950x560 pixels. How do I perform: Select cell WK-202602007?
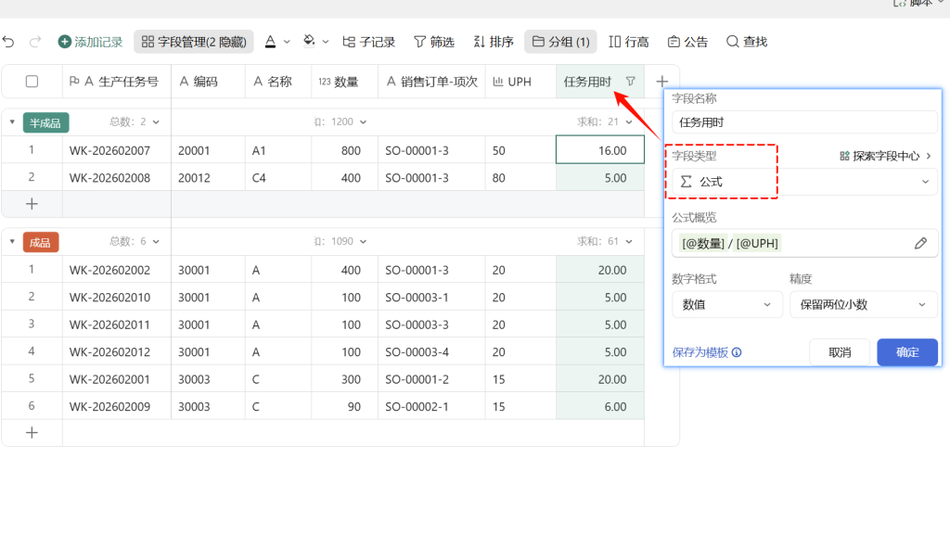coord(117,150)
